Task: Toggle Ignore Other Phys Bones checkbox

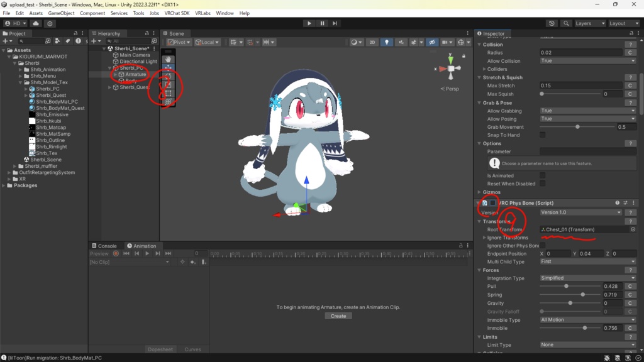Action: pyautogui.click(x=543, y=246)
